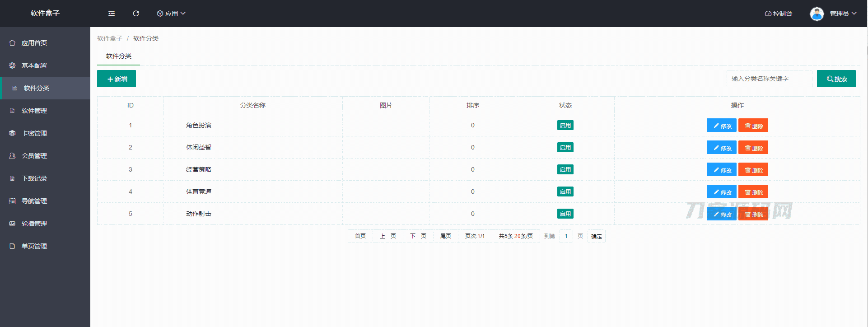Toggle 启用 status for 体育竞速
Image resolution: width=868 pixels, height=327 pixels.
(565, 192)
